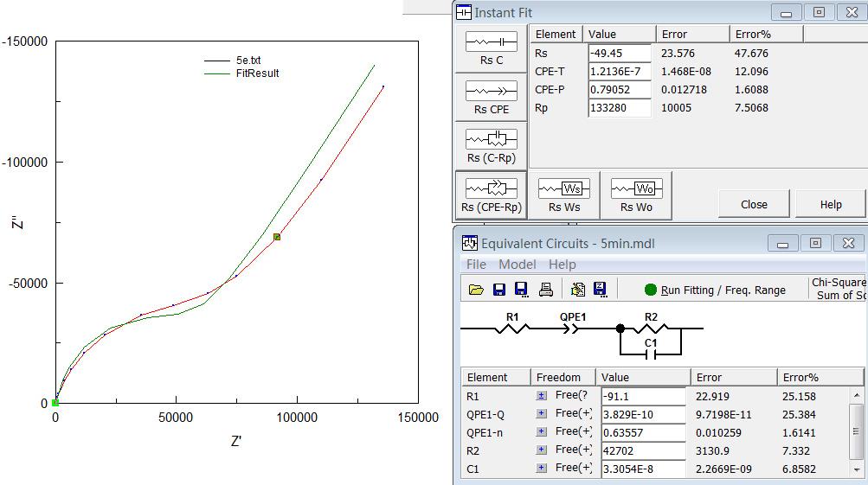Image resolution: width=868 pixels, height=485 pixels.
Task: Print the equivalent circuit model
Action: tap(546, 290)
